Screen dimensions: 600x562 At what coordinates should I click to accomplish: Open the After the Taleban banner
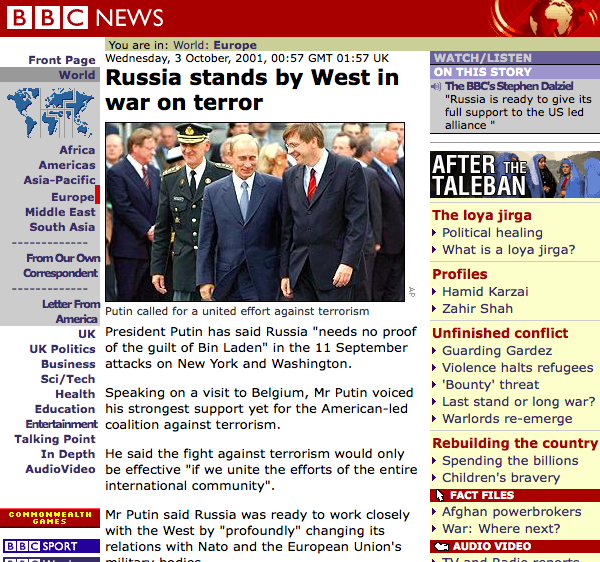(515, 174)
